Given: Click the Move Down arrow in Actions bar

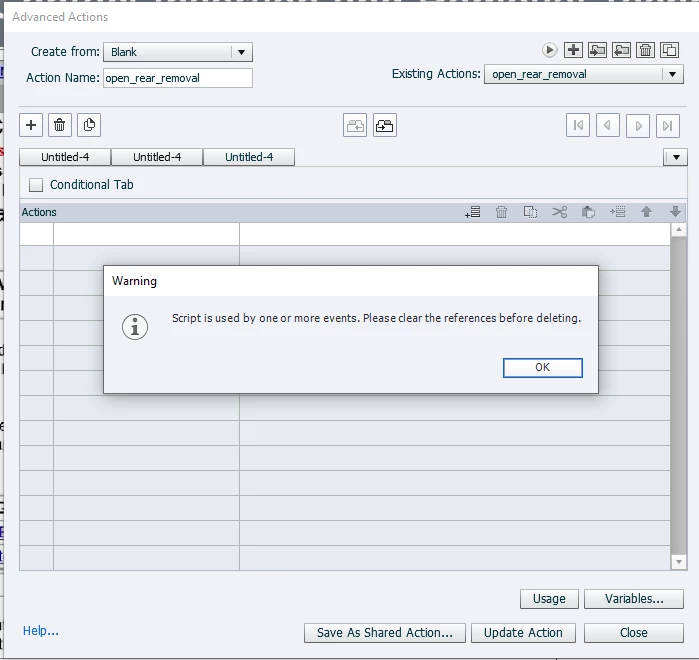Looking at the screenshot, I should [675, 212].
